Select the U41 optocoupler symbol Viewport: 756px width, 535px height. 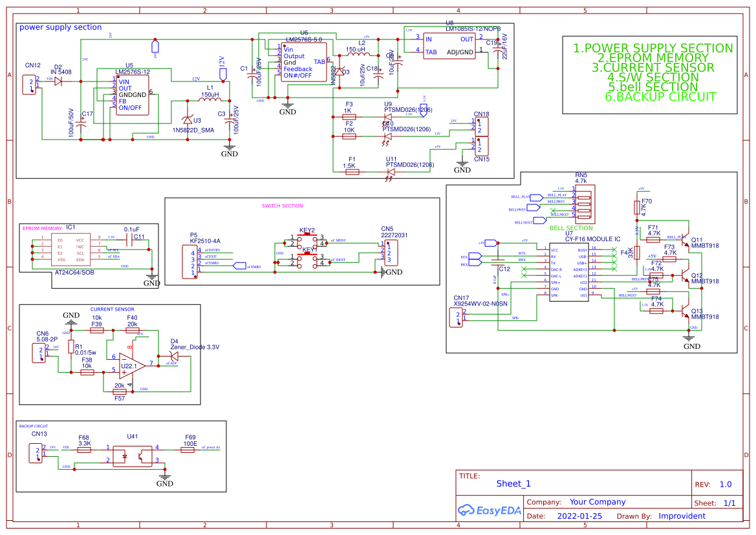[x=133, y=455]
